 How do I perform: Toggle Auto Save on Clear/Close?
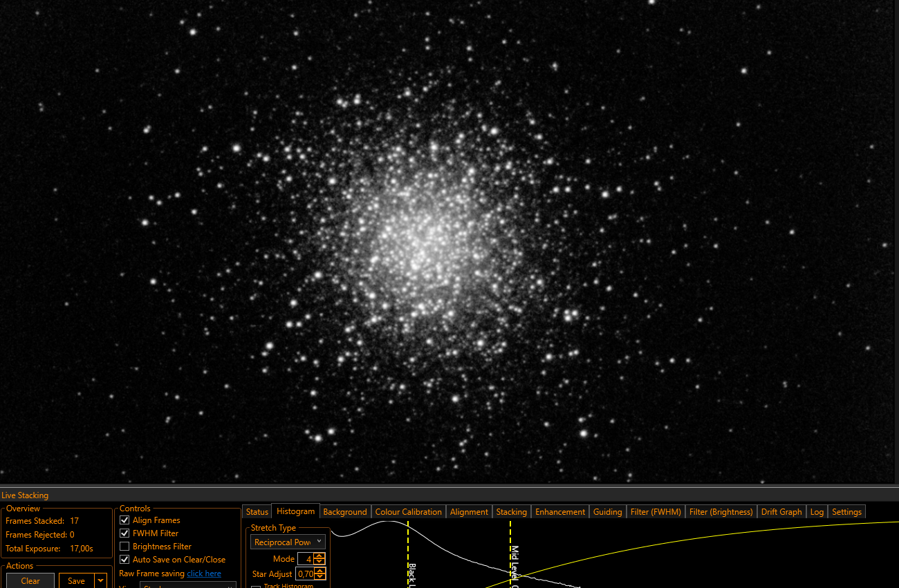click(124, 560)
